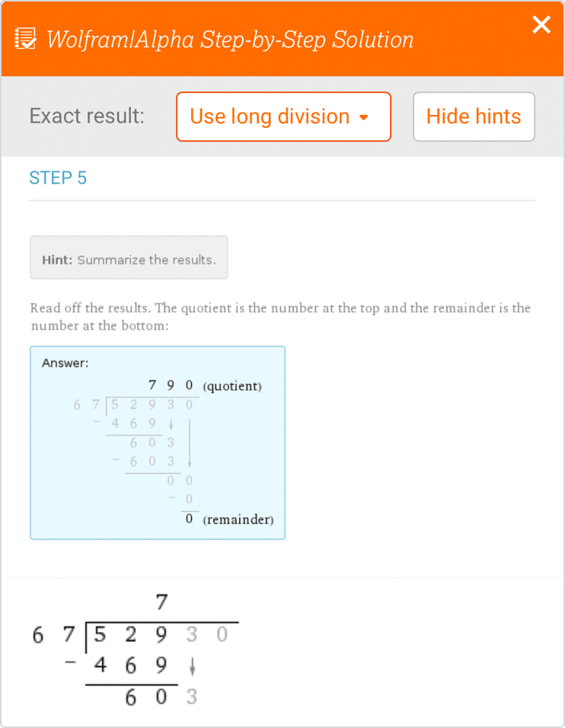Toggle display of the Answer panel
565x728 pixels.
coord(158,442)
